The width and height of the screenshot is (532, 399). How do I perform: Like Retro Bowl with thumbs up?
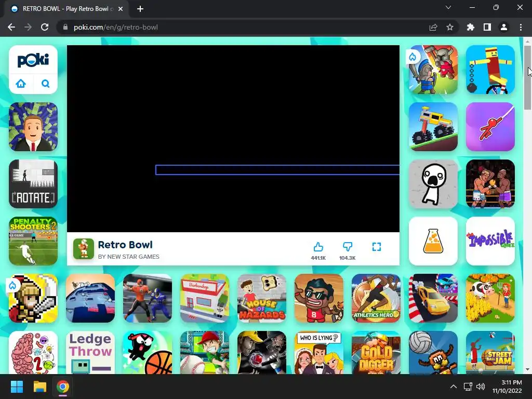pyautogui.click(x=318, y=247)
